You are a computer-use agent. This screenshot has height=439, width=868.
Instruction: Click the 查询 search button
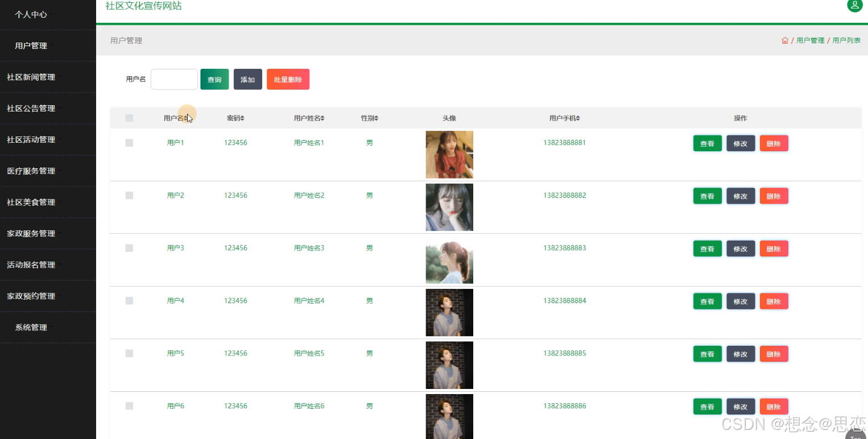pyautogui.click(x=214, y=80)
